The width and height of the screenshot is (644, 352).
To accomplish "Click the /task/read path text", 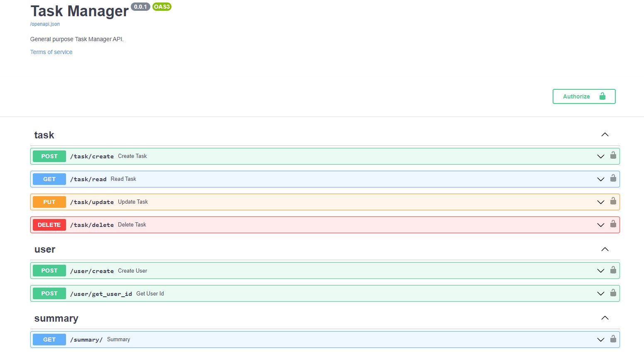I will 88,179.
